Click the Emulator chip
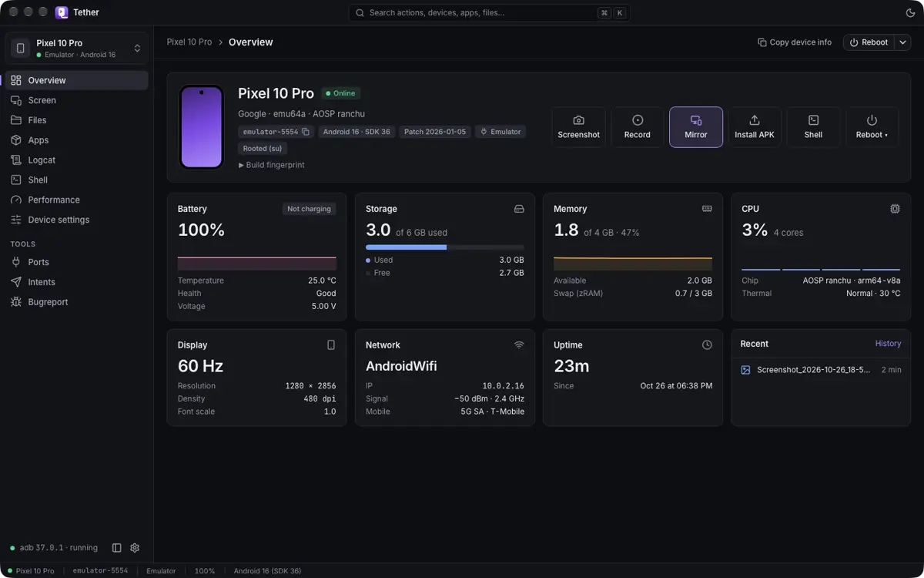 tap(500, 132)
